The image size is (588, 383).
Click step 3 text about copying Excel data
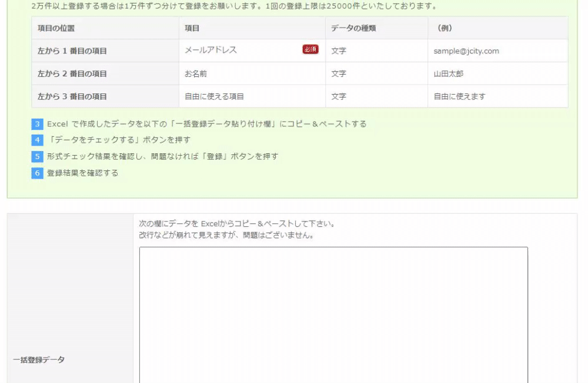pos(206,124)
